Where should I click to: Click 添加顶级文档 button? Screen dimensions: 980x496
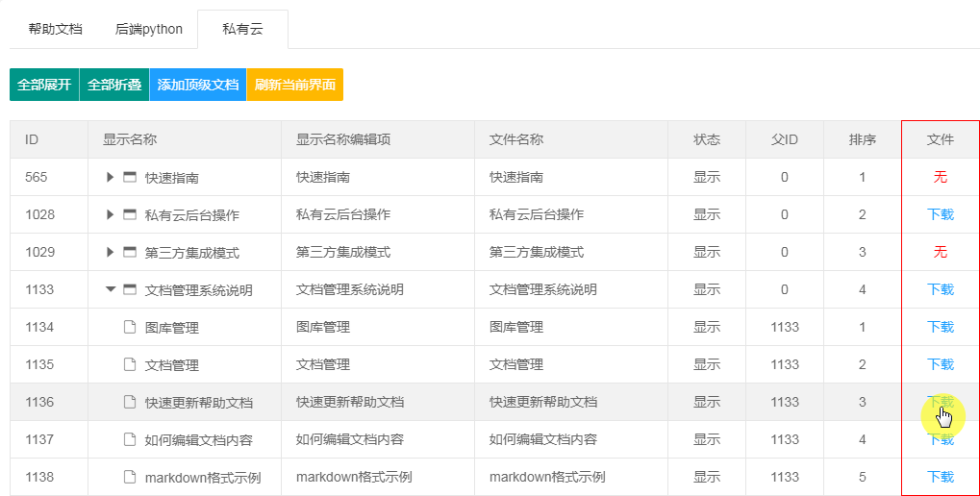click(198, 85)
